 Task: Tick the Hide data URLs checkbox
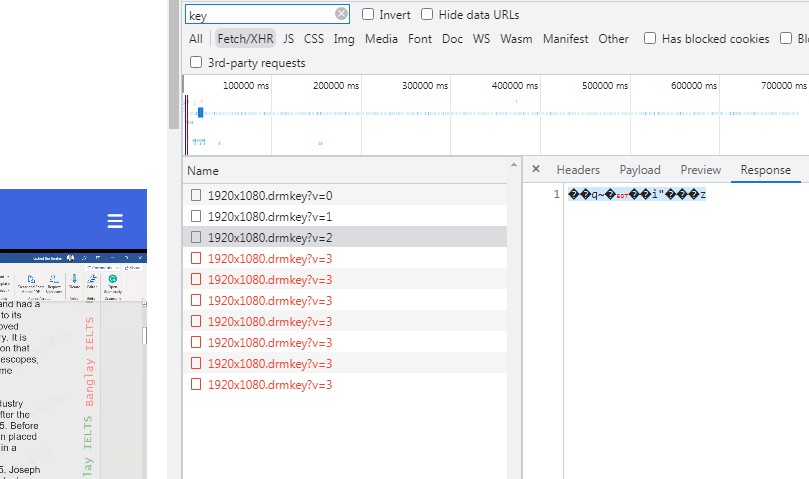427,14
